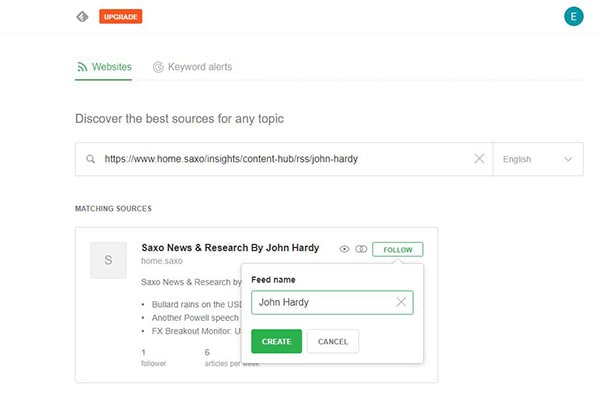Click the Feedly logo icon
Viewport: 600px width, 400px height.
pyautogui.click(x=82, y=16)
